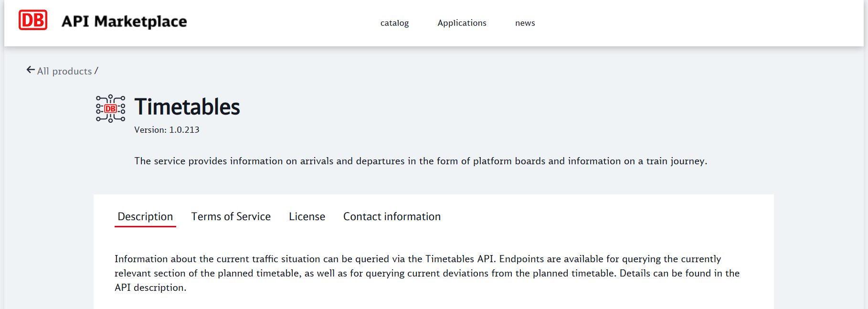Click empty space in the white header bar

point(692,23)
